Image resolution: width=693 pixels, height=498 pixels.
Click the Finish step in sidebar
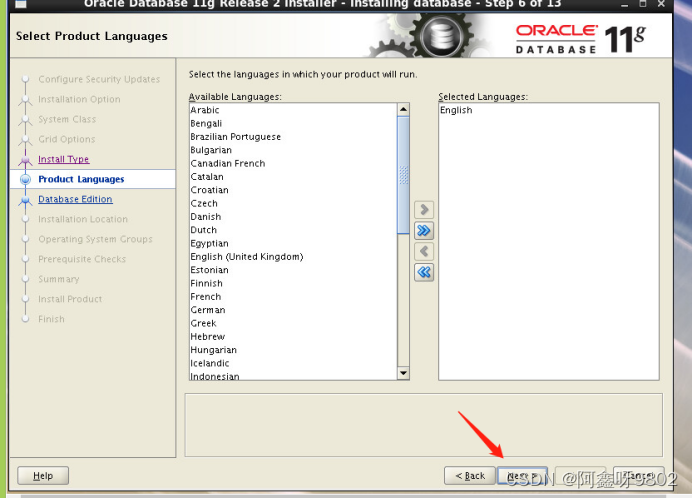point(51,319)
